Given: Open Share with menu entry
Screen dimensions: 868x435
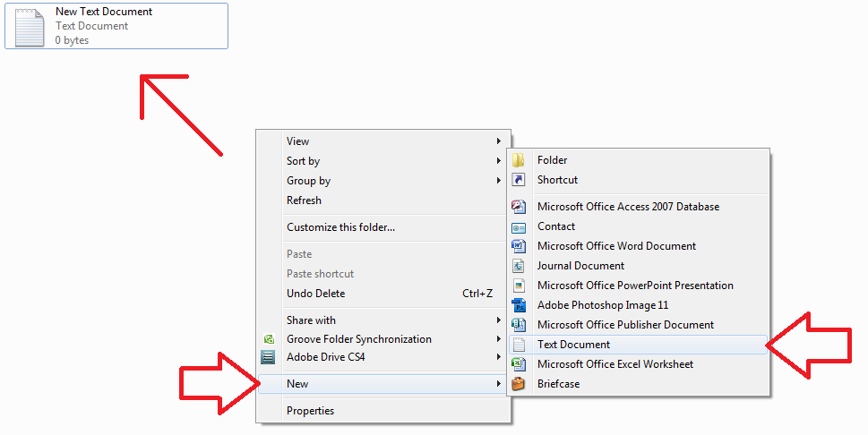Looking at the screenshot, I should tap(383, 320).
